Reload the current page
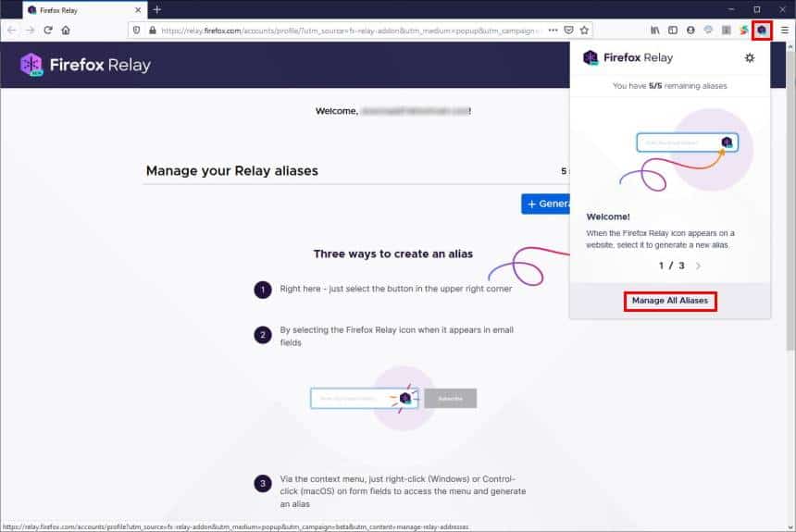Viewport: 796px width, 532px height. (48, 31)
